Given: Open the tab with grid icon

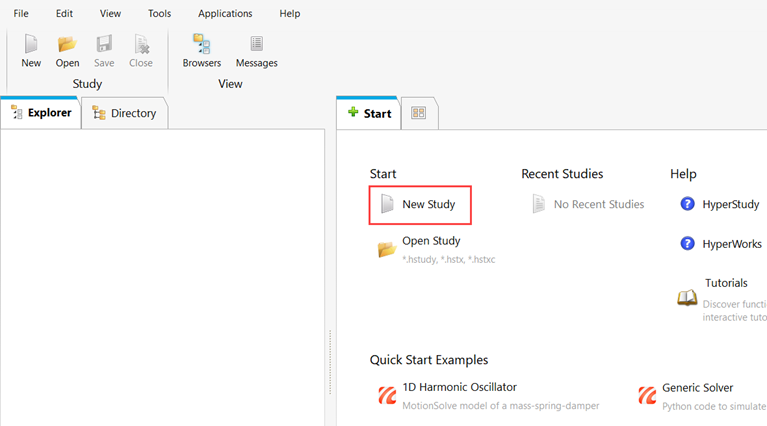Looking at the screenshot, I should pos(419,113).
